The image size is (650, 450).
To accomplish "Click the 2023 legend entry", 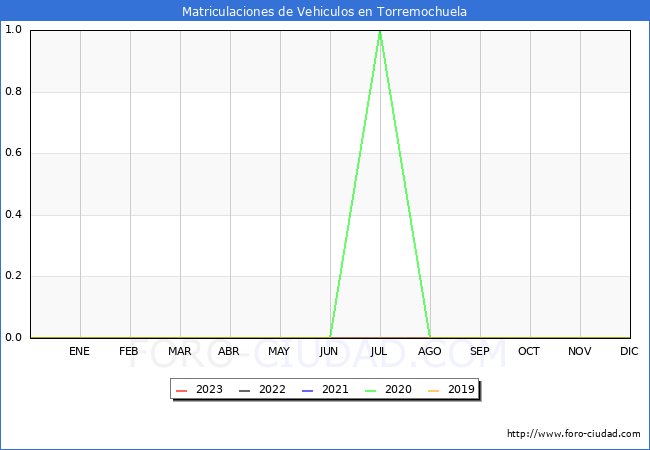I will 199,390.
